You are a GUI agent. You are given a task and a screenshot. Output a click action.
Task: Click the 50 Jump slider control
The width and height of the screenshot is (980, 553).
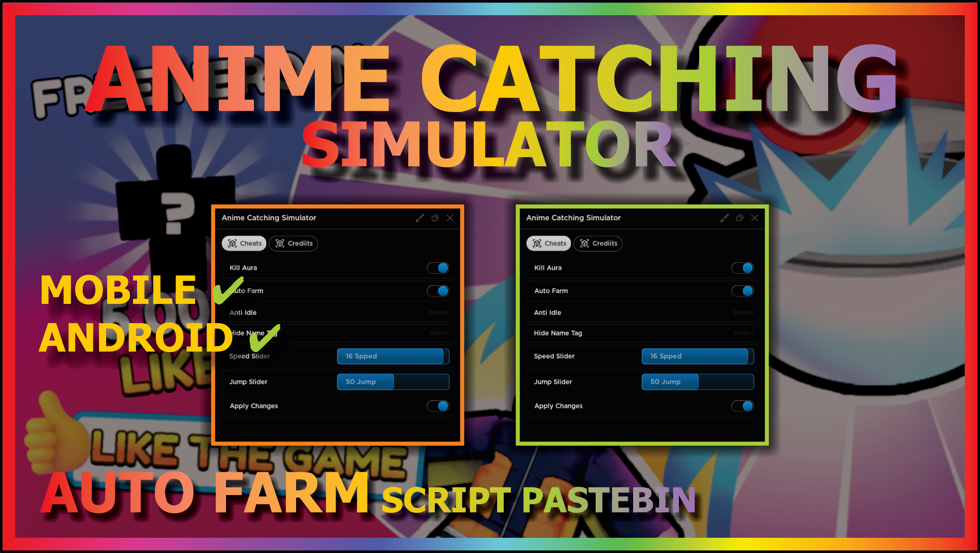pos(364,382)
